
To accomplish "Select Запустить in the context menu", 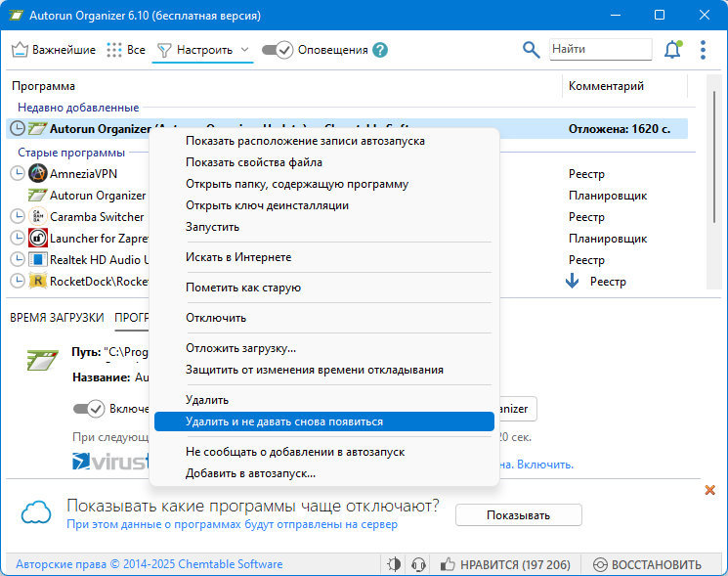I will pyautogui.click(x=324, y=227).
